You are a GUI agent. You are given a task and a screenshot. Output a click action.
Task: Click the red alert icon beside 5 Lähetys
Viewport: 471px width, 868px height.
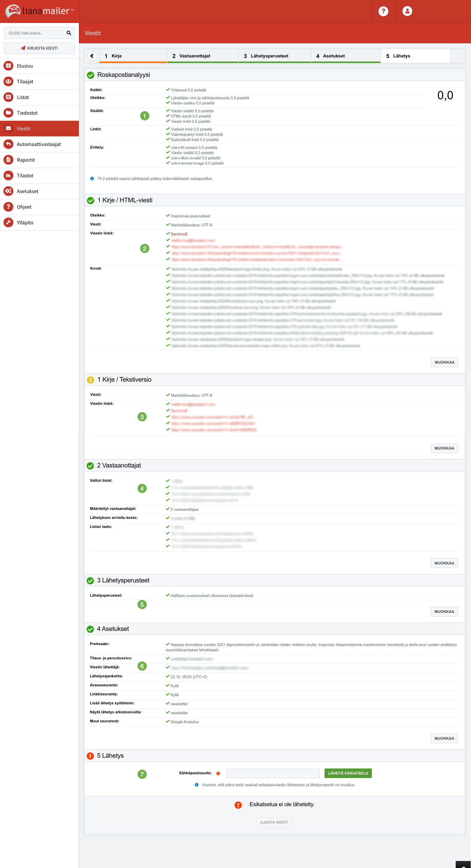click(x=90, y=756)
